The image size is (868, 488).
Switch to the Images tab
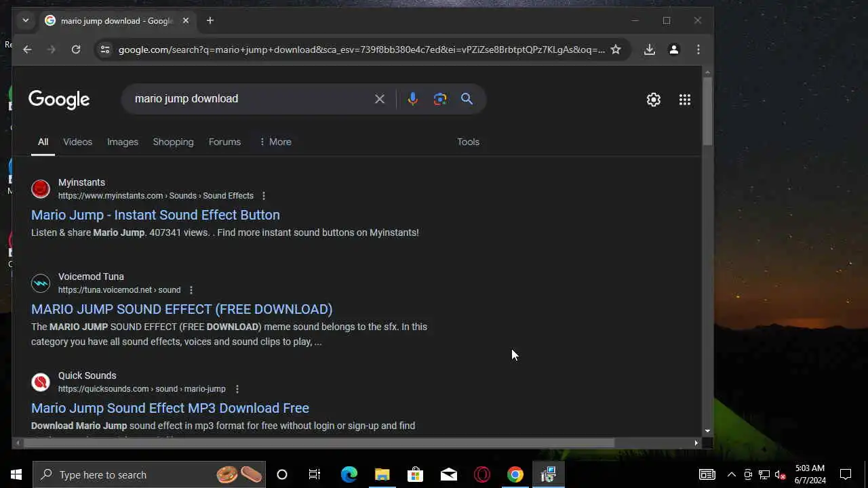point(123,142)
